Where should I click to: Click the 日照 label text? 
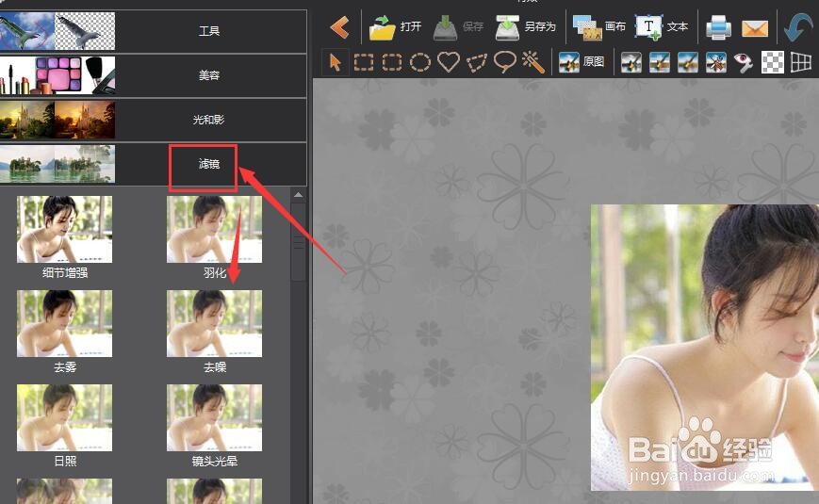click(x=65, y=462)
